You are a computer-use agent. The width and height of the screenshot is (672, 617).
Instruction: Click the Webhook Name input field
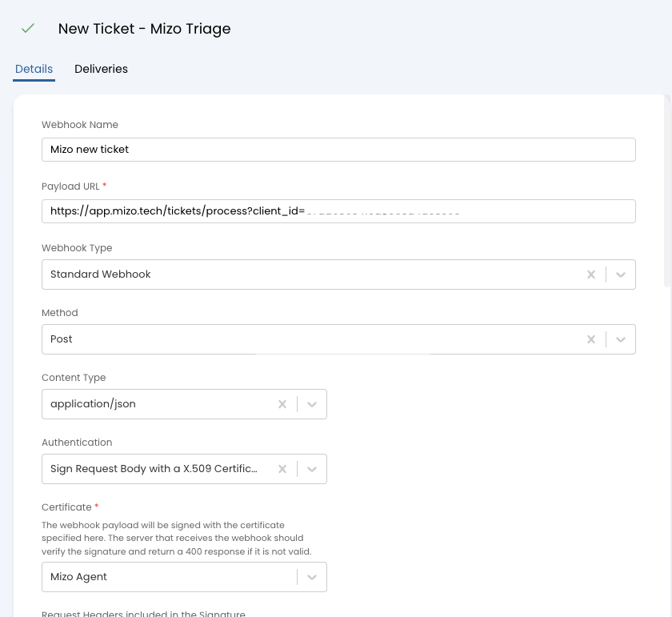click(338, 150)
